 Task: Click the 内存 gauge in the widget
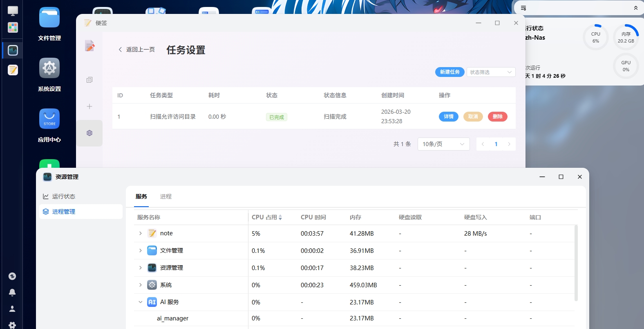pos(626,37)
